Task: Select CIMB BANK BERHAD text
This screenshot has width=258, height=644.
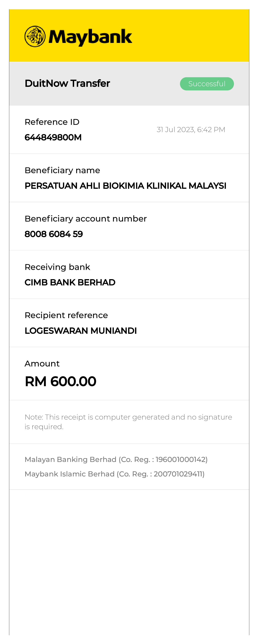Action: (70, 282)
